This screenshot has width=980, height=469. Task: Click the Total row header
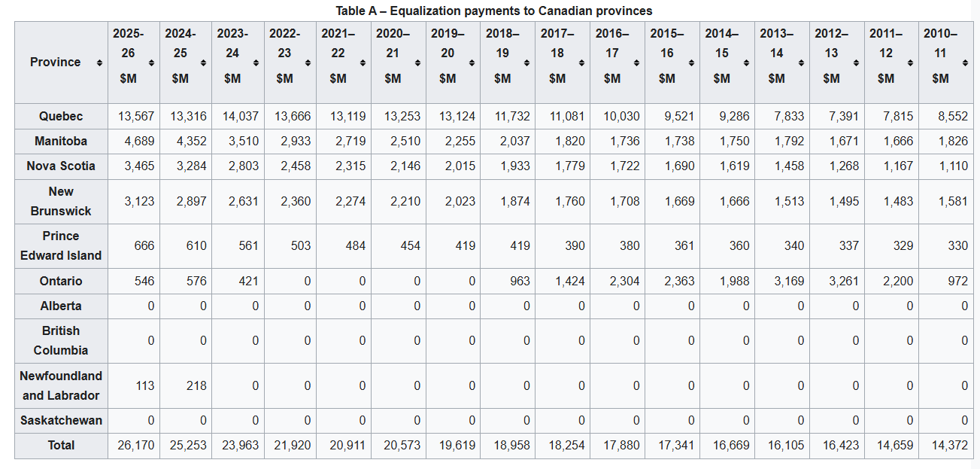click(61, 445)
